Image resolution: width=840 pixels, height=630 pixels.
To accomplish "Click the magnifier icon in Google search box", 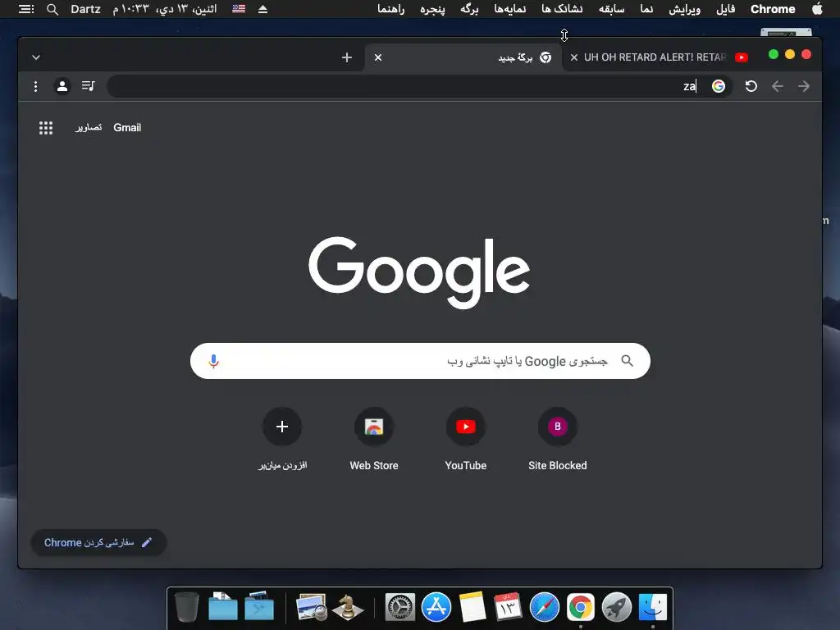I will coord(627,361).
